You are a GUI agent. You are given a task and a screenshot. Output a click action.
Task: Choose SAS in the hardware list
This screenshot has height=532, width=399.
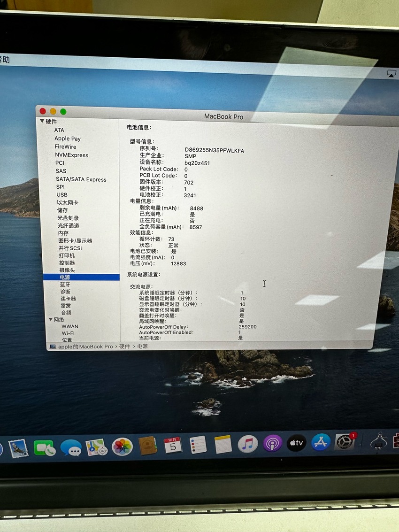61,171
